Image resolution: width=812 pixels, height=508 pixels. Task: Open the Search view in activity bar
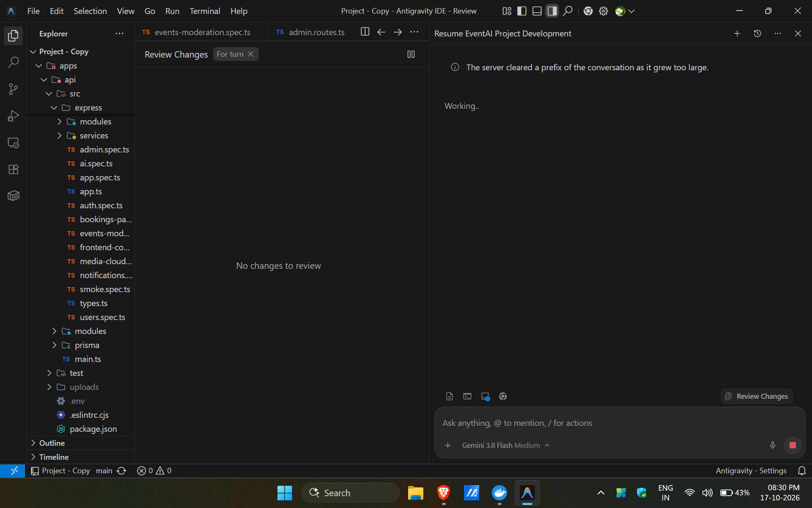[13, 63]
